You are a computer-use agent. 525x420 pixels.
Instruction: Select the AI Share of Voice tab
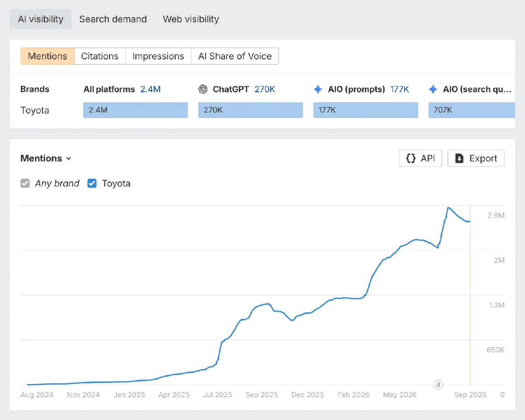pyautogui.click(x=235, y=56)
